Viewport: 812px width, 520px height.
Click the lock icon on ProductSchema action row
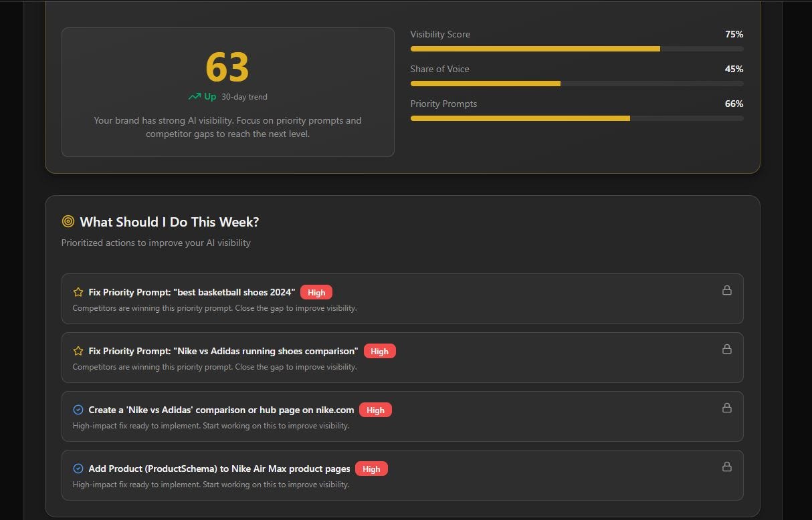click(726, 467)
